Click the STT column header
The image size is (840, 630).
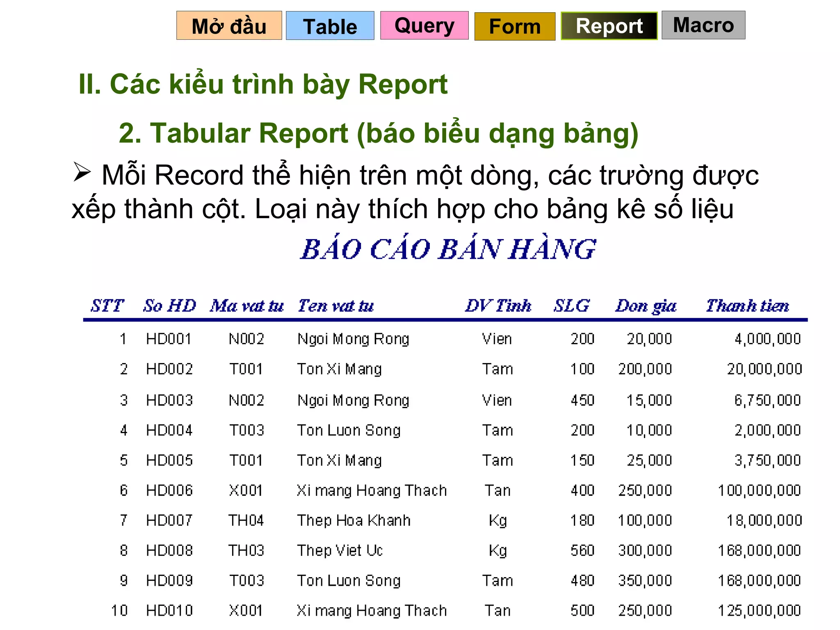tap(107, 306)
